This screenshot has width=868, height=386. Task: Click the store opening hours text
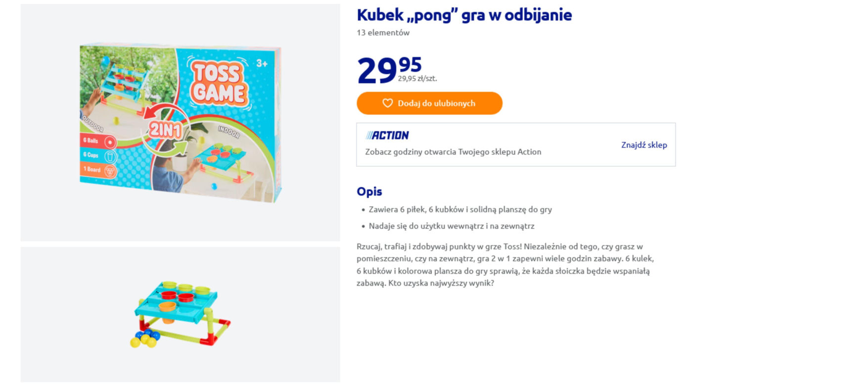[453, 152]
